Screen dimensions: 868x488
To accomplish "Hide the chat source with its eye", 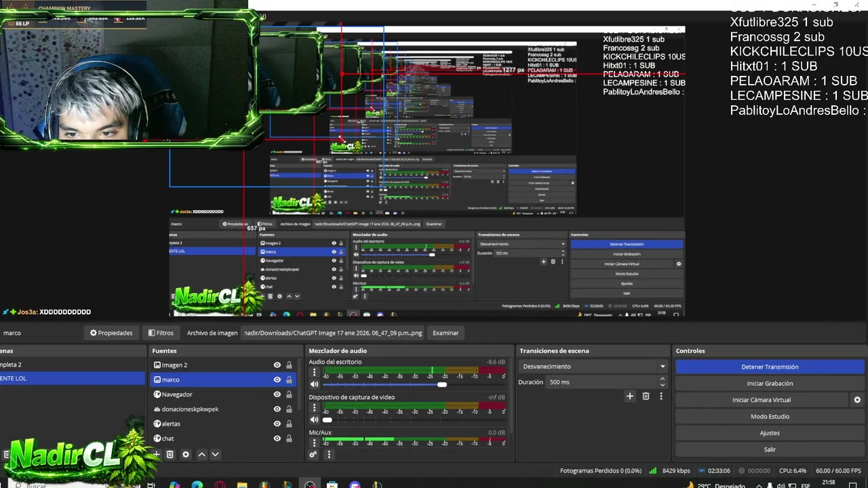I will 277,439.
